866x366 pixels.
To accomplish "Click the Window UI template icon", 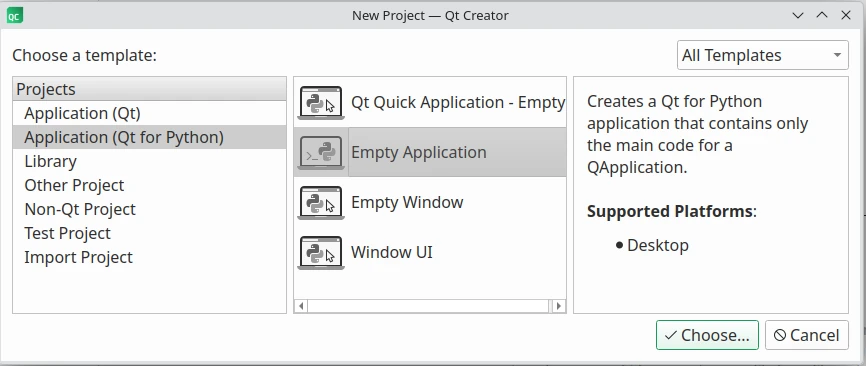I will pos(321,252).
